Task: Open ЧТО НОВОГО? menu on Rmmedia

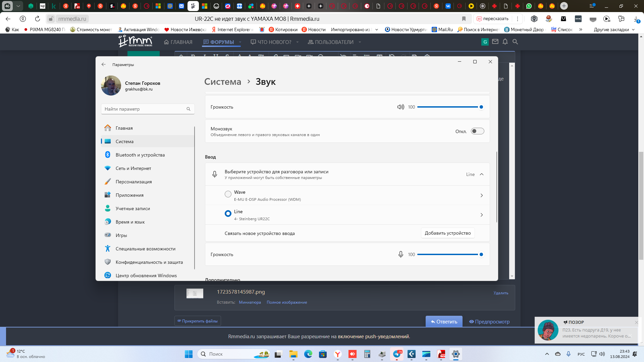Action: pyautogui.click(x=271, y=42)
